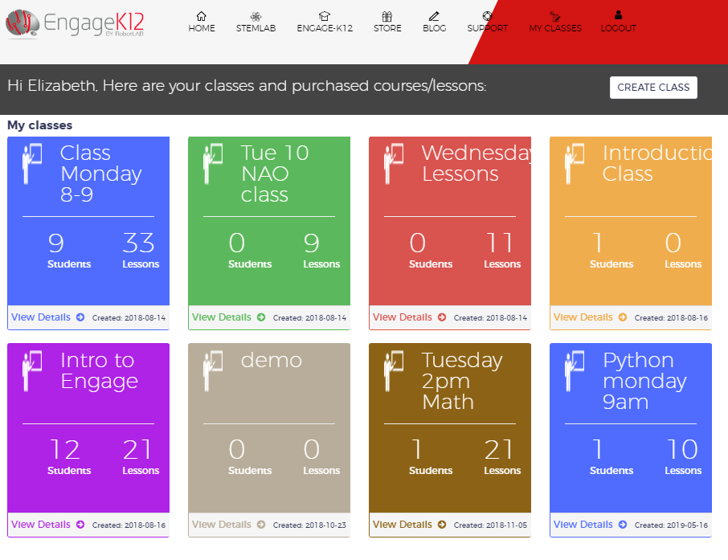Open View Details for Tuesday 2pm Math
This screenshot has height=560, width=728.
[x=409, y=525]
